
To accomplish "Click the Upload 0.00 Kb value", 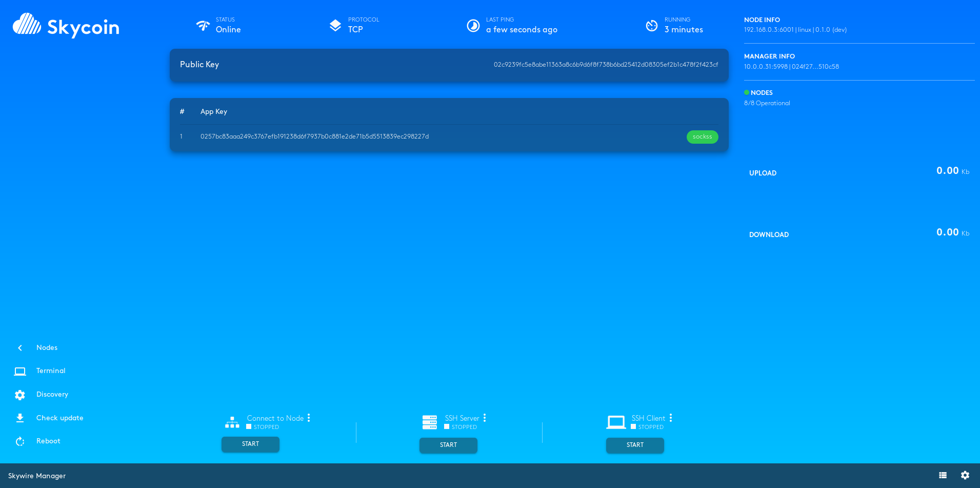I will tap(953, 171).
